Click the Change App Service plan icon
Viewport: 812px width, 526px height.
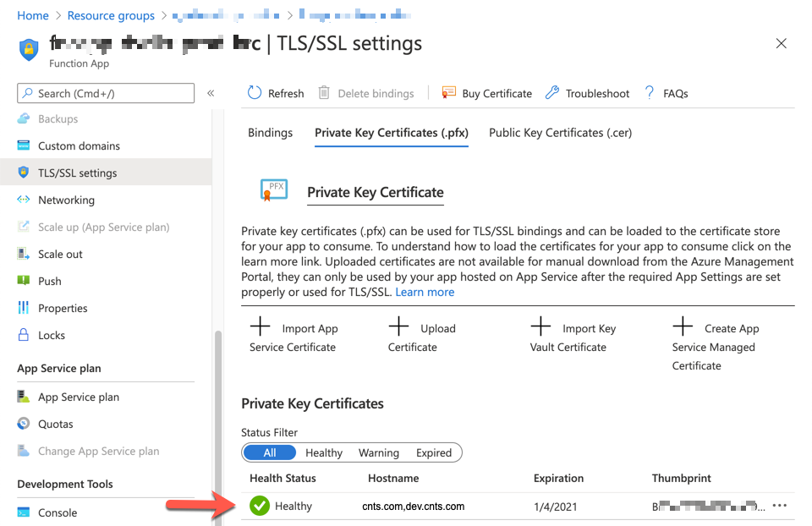(x=24, y=451)
